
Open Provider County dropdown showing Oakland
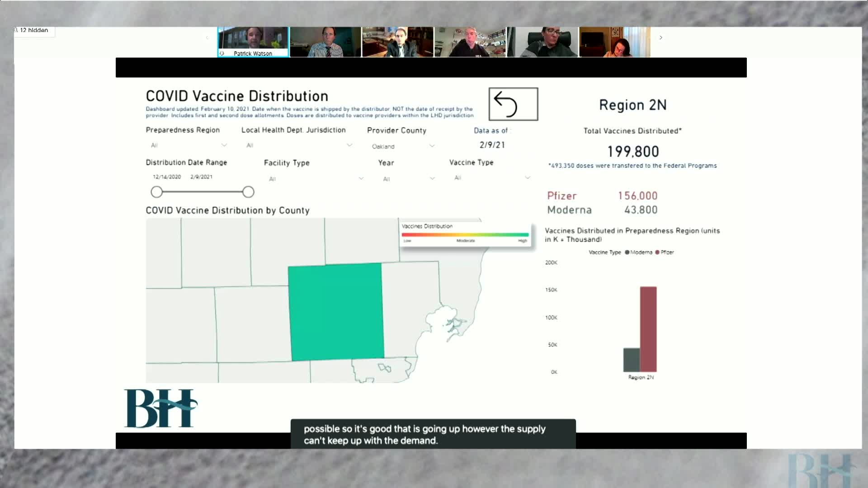coord(432,146)
